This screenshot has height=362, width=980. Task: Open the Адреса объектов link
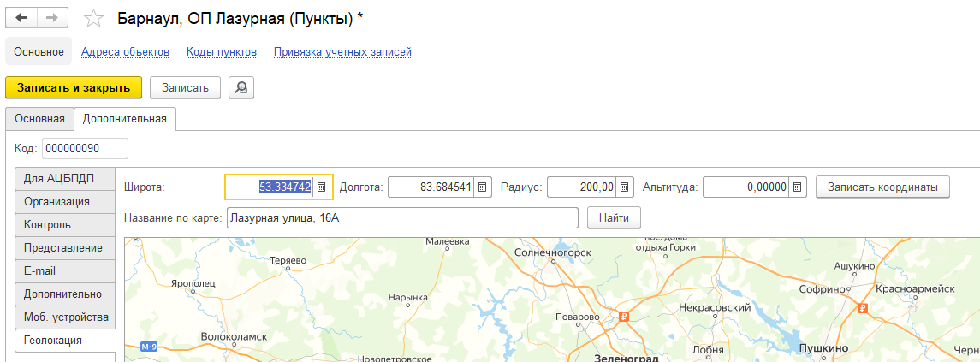coord(125,51)
